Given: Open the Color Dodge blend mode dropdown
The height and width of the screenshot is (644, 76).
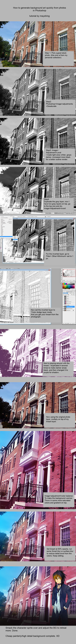Looking at the screenshot, I should [66, 293].
